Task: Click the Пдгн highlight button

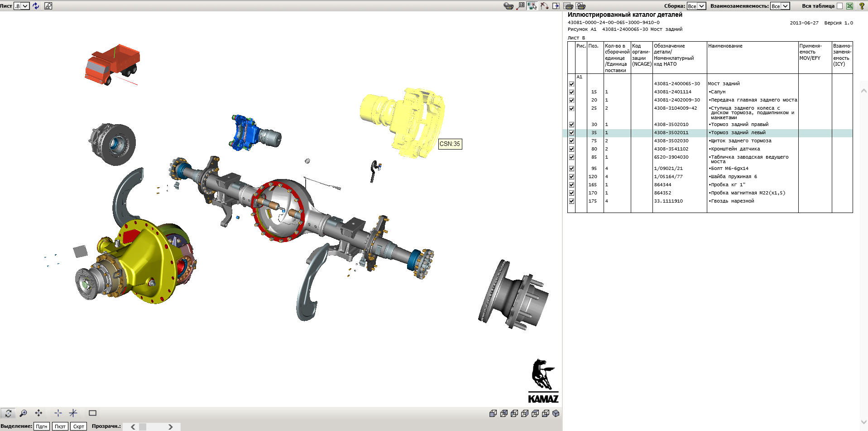Action: [x=42, y=426]
